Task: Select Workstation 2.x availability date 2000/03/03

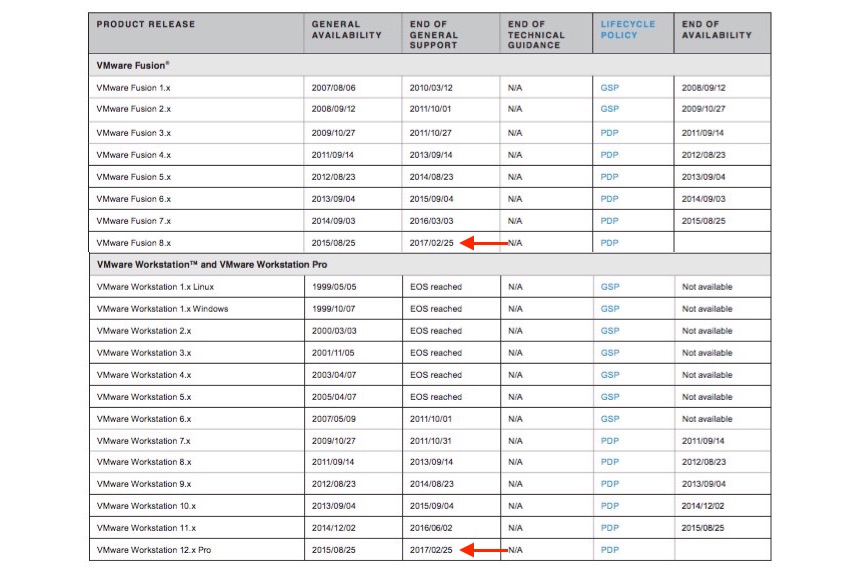Action: [334, 331]
